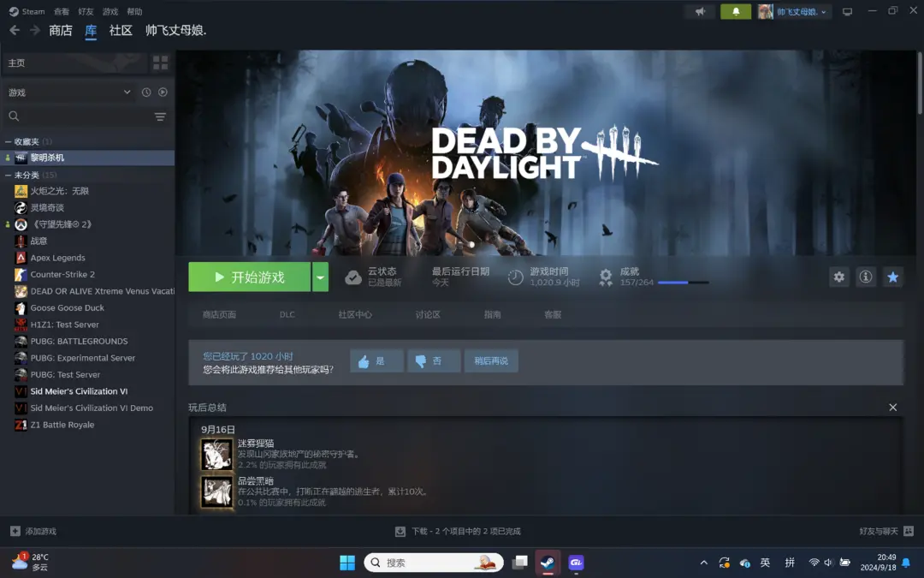Open launch options dropdown beside 开始游戏

pyautogui.click(x=320, y=277)
